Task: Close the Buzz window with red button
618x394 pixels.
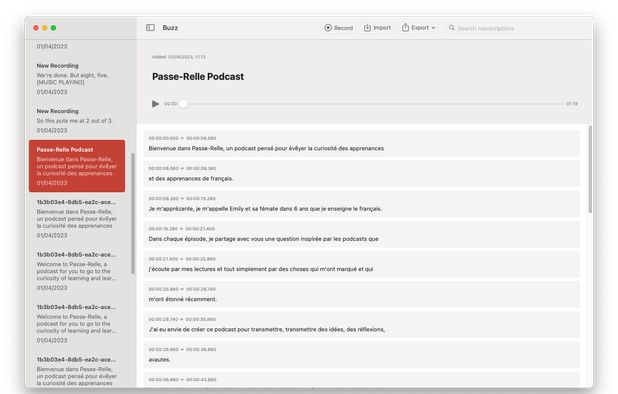Action: pyautogui.click(x=36, y=28)
